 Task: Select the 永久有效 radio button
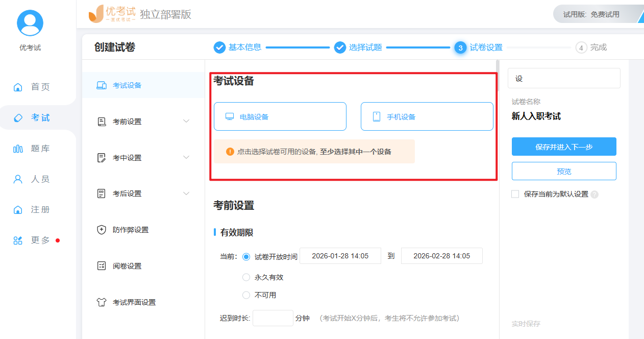pyautogui.click(x=246, y=277)
